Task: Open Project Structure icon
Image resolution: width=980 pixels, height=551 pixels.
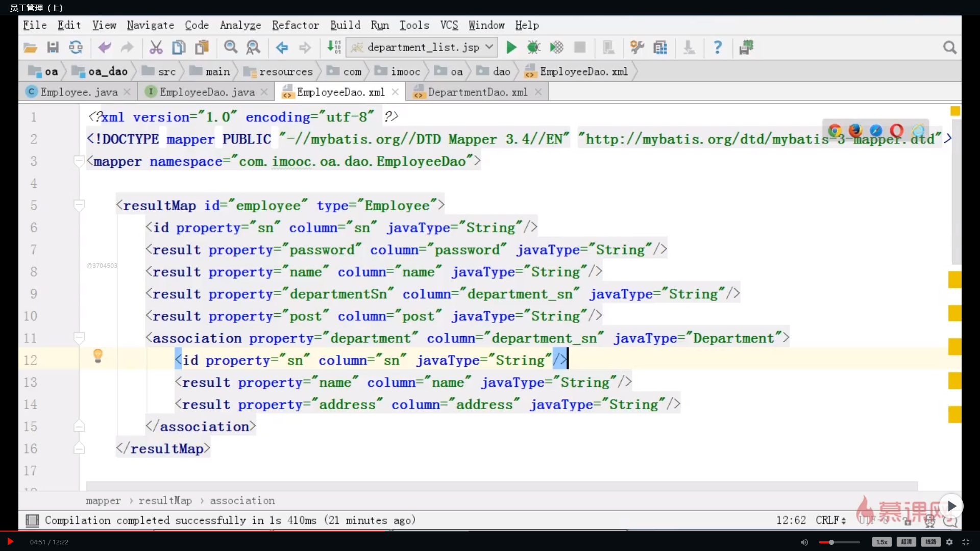Action: [x=660, y=47]
